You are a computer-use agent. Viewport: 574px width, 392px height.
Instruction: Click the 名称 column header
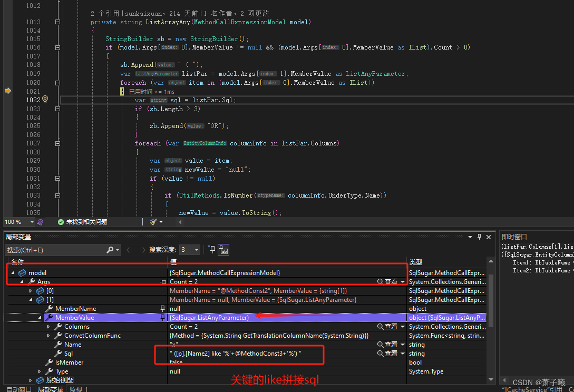coord(17,261)
